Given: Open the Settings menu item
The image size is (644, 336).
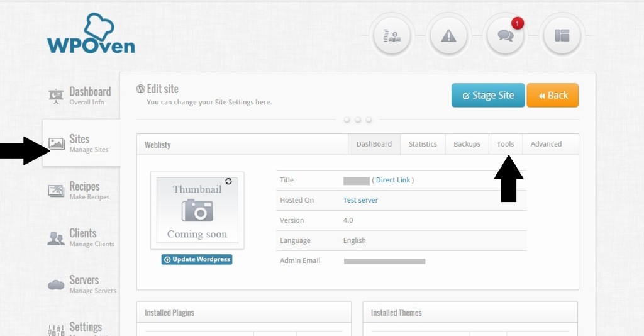Looking at the screenshot, I should click(x=80, y=328).
